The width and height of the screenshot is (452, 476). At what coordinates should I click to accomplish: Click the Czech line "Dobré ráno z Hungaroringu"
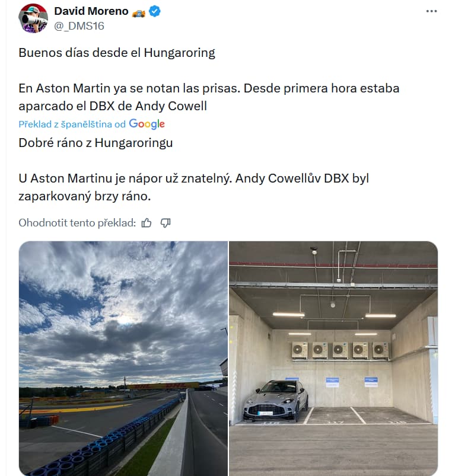[96, 143]
